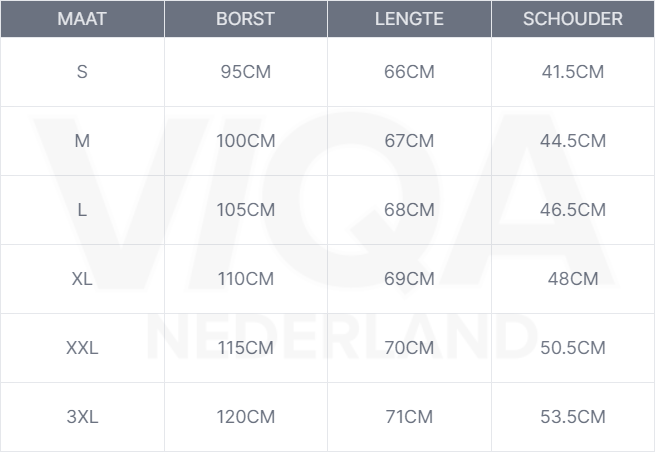Click the 68CM length value
Viewport: 655px width, 452px height.
409,210
